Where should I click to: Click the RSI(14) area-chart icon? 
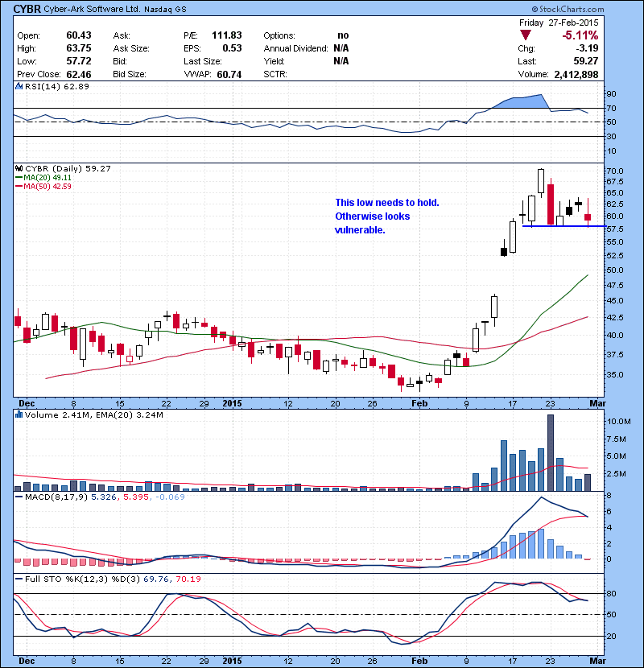pos(19,86)
